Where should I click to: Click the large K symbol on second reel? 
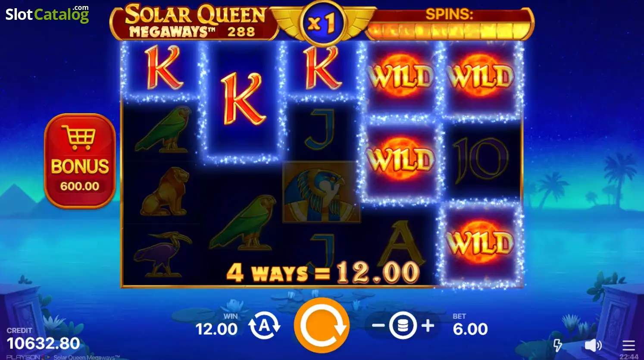tap(243, 99)
